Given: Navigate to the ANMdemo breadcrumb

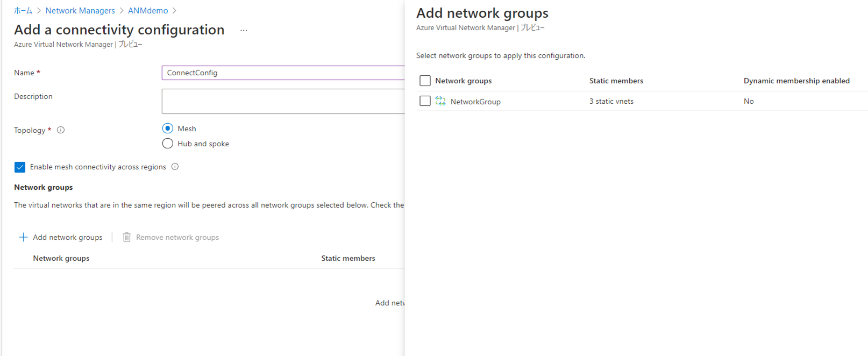Looking at the screenshot, I should pos(148,11).
